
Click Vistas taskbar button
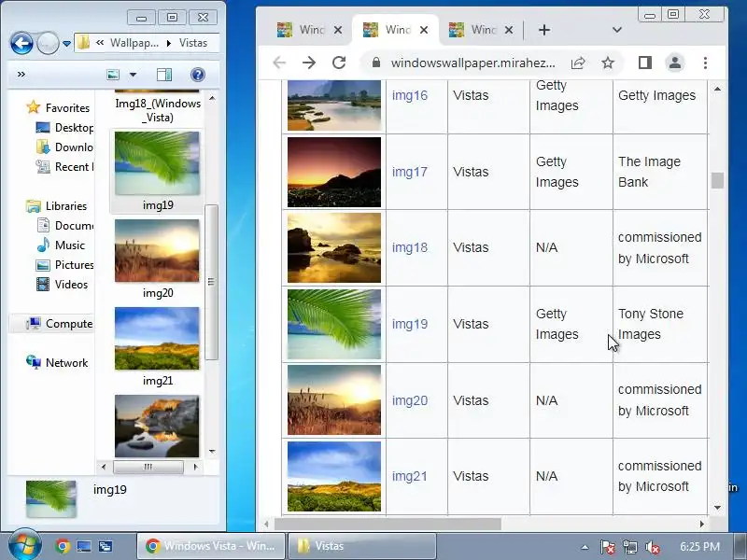(x=362, y=546)
